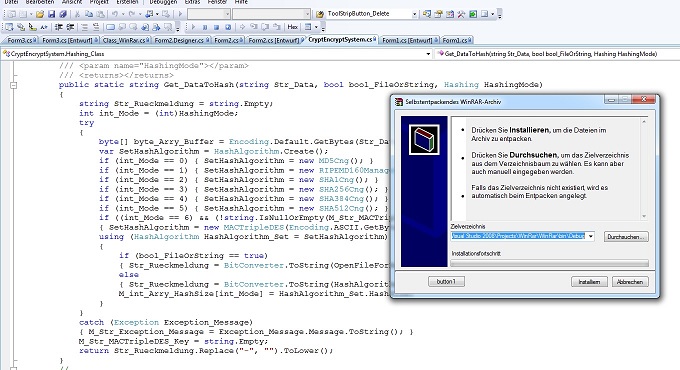Click the Restart debugging icon
The width and height of the screenshot is (680, 370).
pos(228,27)
